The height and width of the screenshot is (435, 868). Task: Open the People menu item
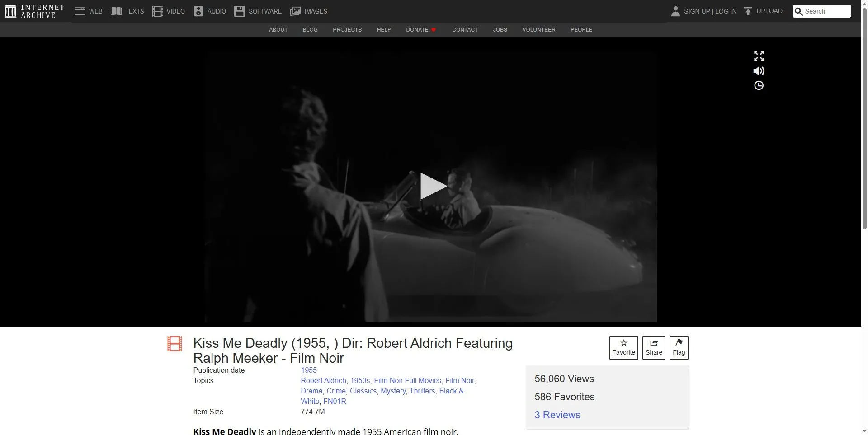pyautogui.click(x=581, y=30)
